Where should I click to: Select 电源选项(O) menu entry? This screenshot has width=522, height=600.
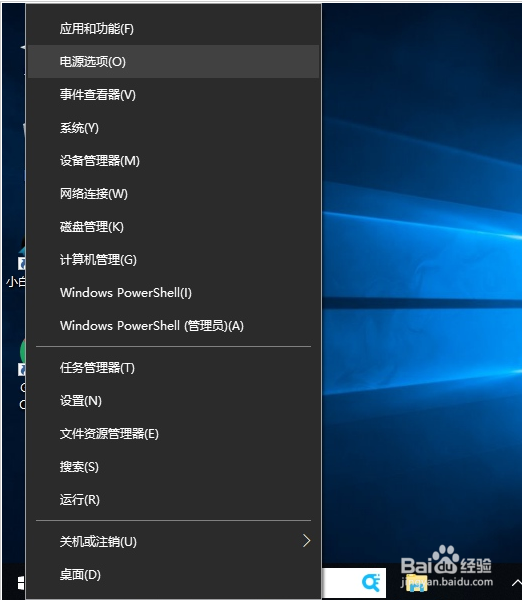coord(173,62)
